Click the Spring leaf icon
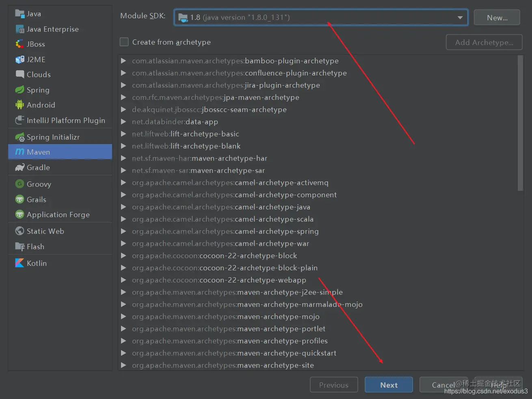The image size is (532, 399). [x=19, y=90]
